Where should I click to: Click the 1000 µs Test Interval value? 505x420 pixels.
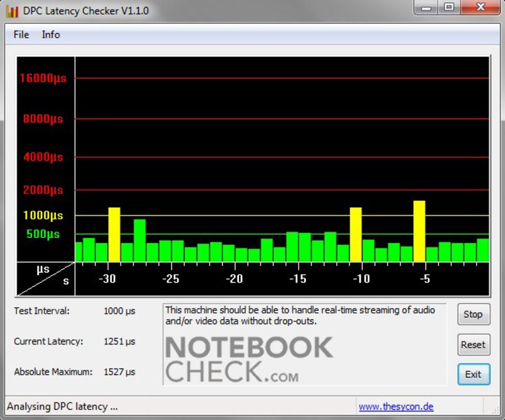click(119, 311)
